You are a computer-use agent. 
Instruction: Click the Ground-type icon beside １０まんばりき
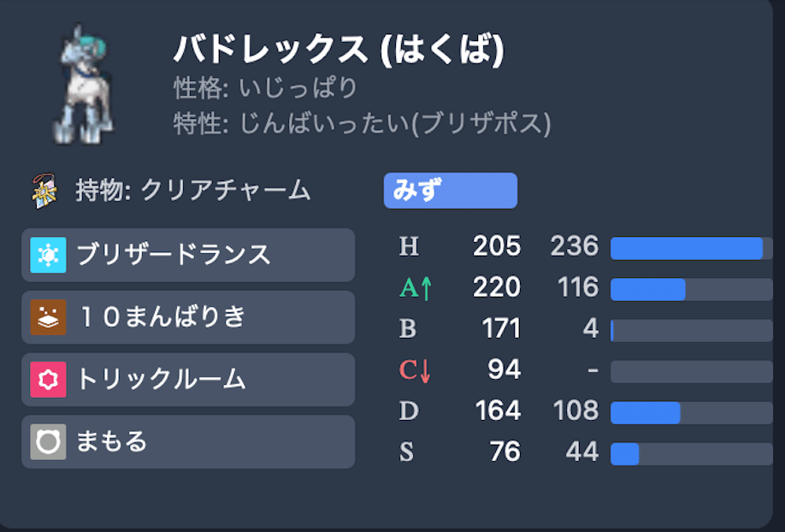point(48,317)
